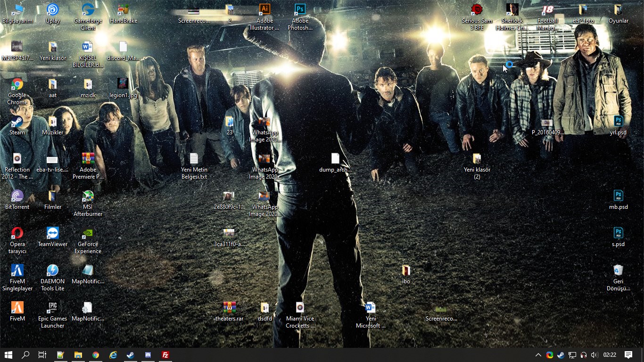Select the dump_arch file

[x=335, y=163]
